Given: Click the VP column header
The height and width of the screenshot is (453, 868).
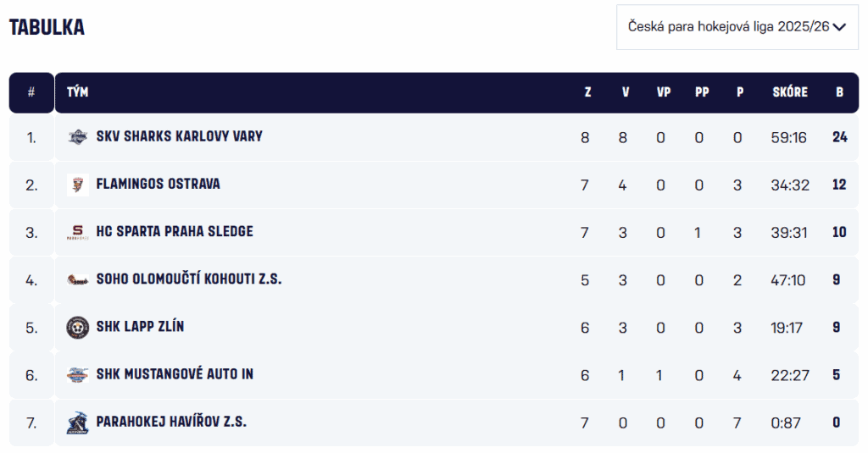Looking at the screenshot, I should point(663,92).
